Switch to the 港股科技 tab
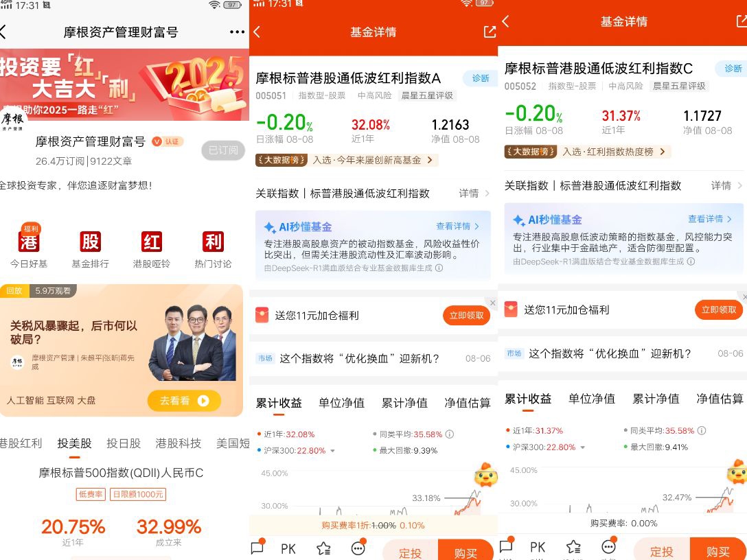This screenshot has height=560, width=747. tap(179, 443)
